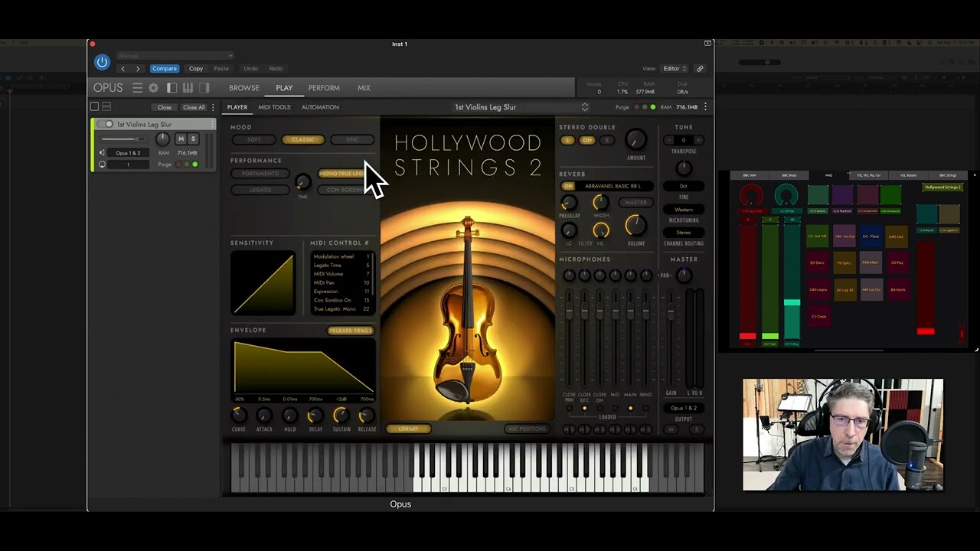The height and width of the screenshot is (551, 980).
Task: Open the master Opus 1 & 2 output dropdown
Action: click(x=684, y=408)
